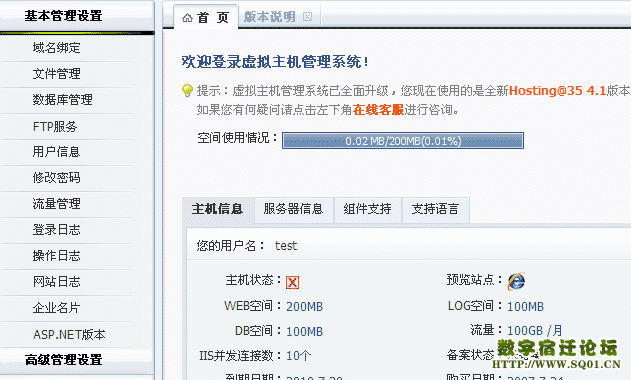Viewport: 631px width, 380px height.
Task: Click the username value test
Action: [286, 246]
